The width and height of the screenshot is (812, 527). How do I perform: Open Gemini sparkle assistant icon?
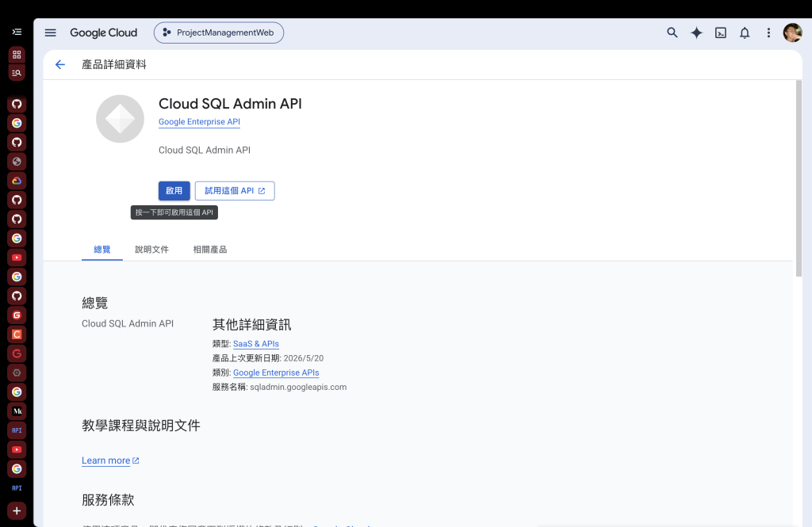point(696,32)
